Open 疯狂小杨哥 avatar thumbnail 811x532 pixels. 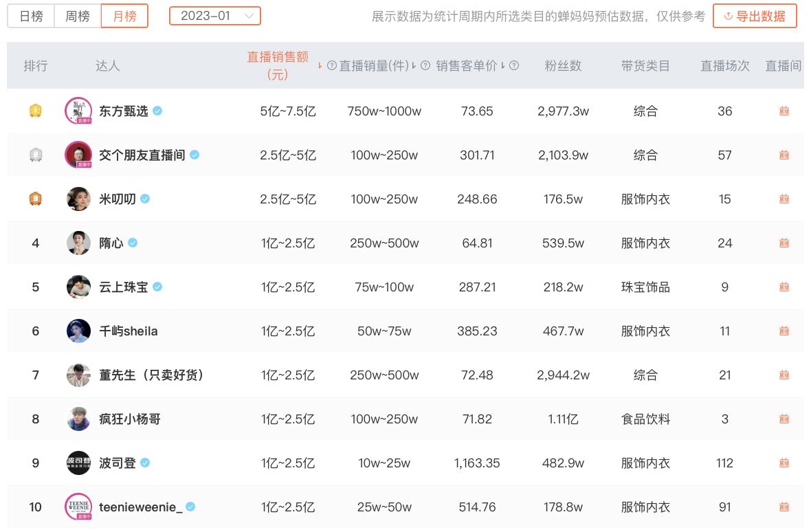78,419
